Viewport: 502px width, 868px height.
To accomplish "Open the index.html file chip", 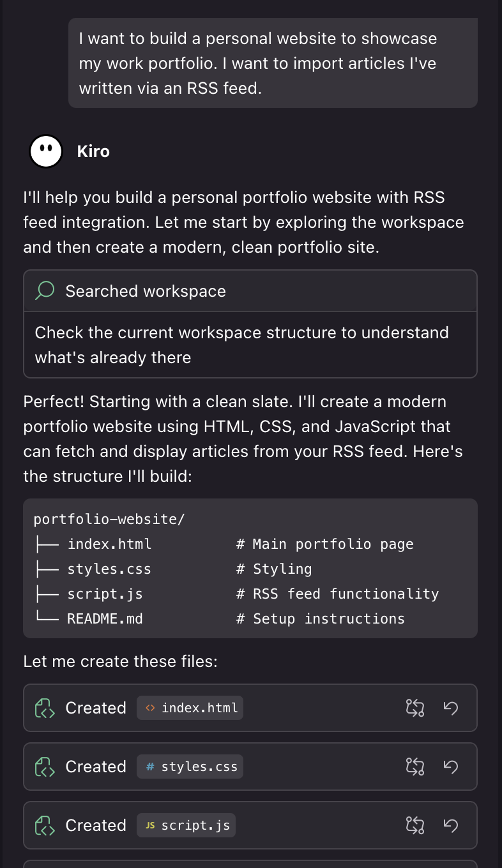I will (x=190, y=708).
